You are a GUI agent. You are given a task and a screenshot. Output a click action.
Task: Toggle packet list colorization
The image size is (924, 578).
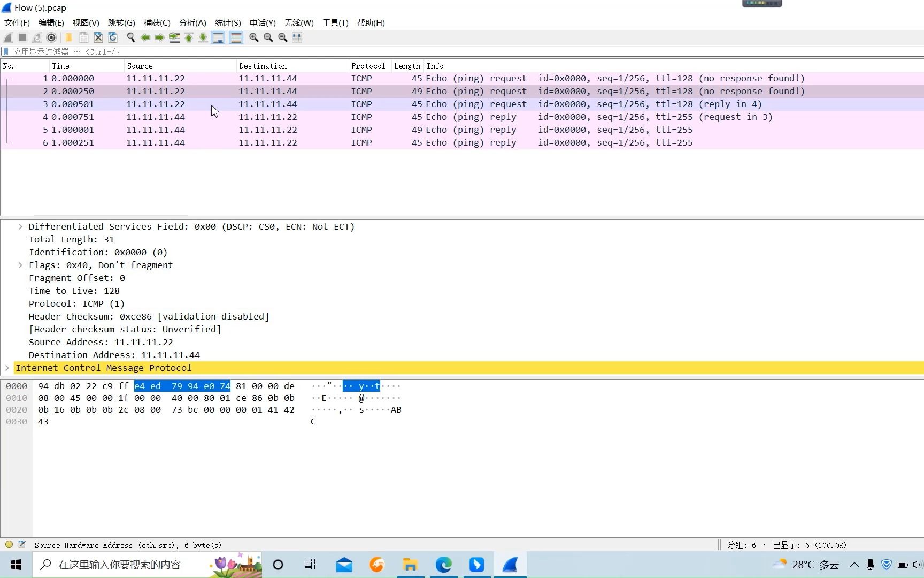tap(236, 37)
